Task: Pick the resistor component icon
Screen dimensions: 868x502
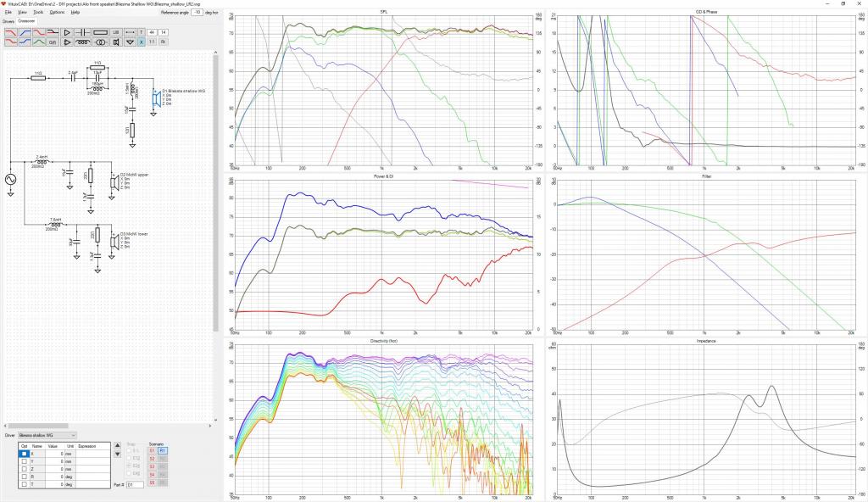Action: coord(100,33)
